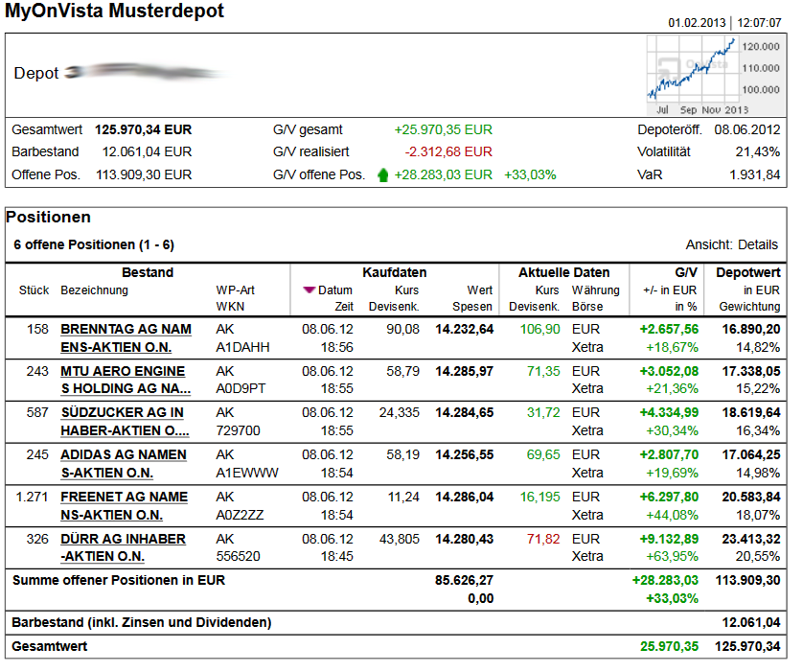Click Brenntag depot value 16.890,20
This screenshot has width=803, height=672.
tap(751, 330)
